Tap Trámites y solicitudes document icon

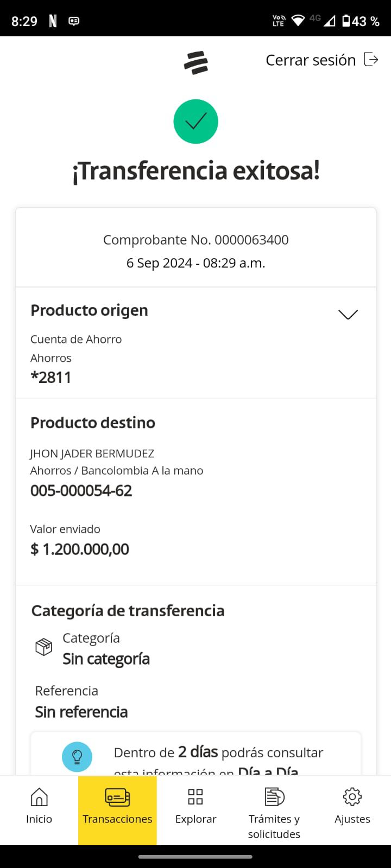tap(274, 797)
